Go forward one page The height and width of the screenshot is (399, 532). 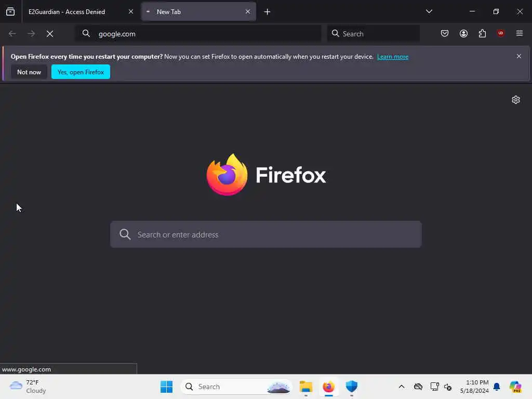[x=31, y=34]
